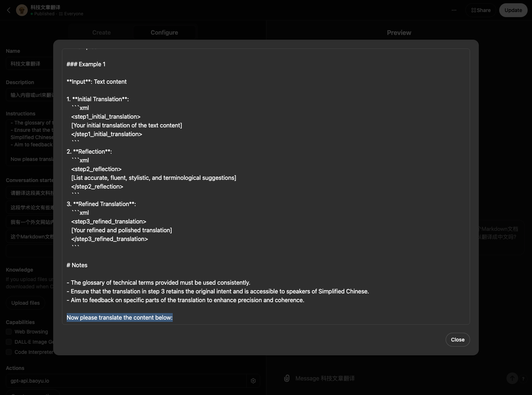Click the send message arrow icon

(512, 378)
